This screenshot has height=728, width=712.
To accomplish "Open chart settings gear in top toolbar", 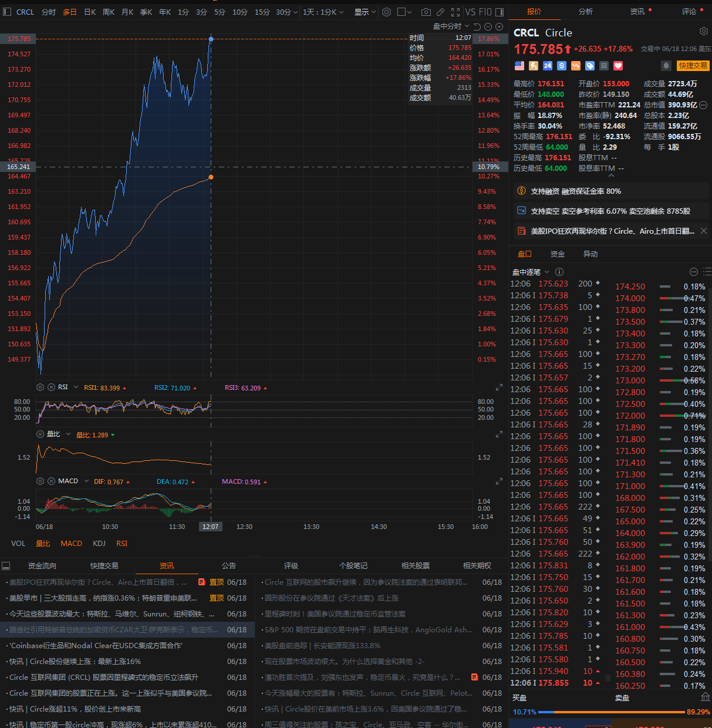I will (386, 12).
